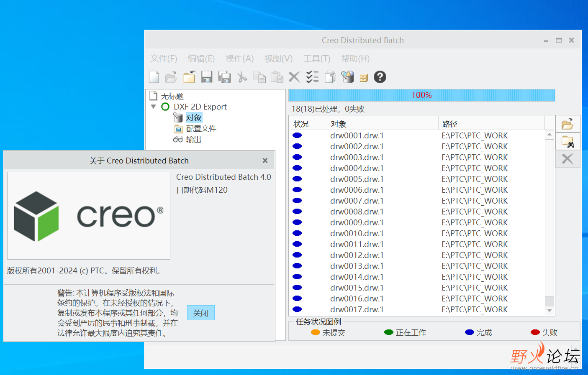
Task: Maximize the Creo Distributed Batch window
Action: pyautogui.click(x=559, y=41)
